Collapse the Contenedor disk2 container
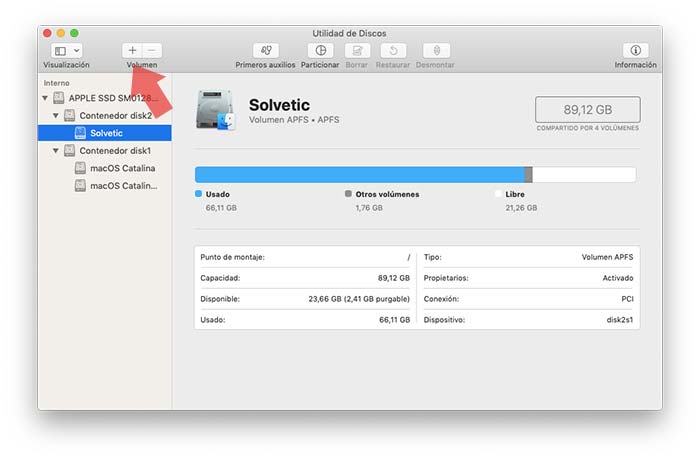The width and height of the screenshot is (700, 460). click(56, 115)
